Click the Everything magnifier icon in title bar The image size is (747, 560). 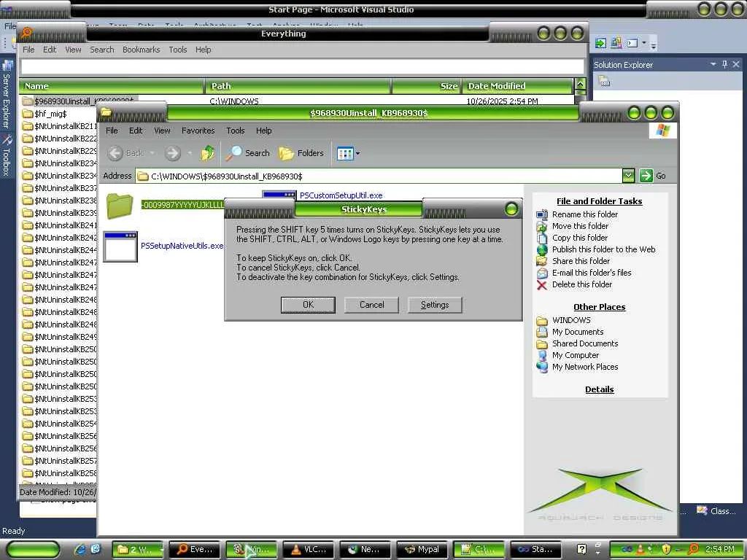[27, 32]
